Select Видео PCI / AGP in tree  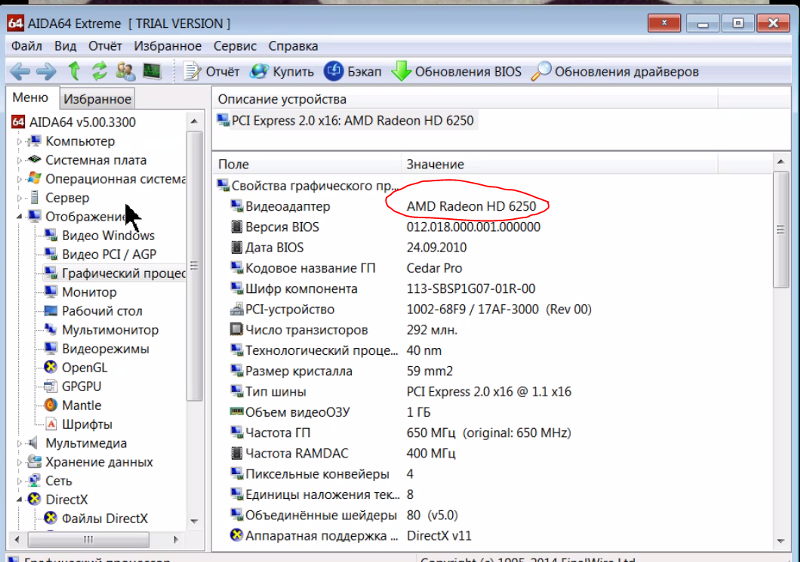[x=101, y=254]
